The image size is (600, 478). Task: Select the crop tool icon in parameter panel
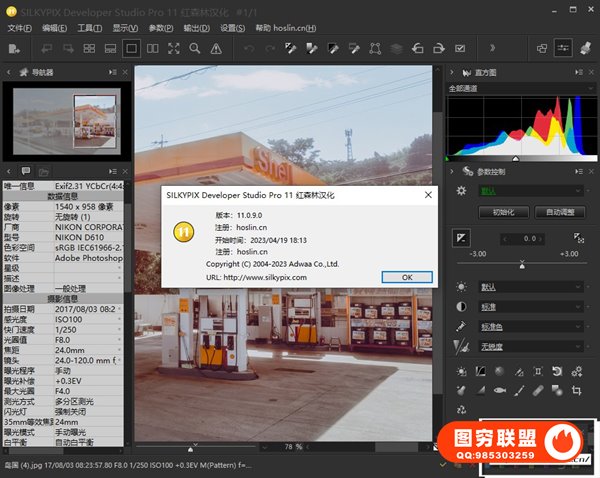click(577, 390)
